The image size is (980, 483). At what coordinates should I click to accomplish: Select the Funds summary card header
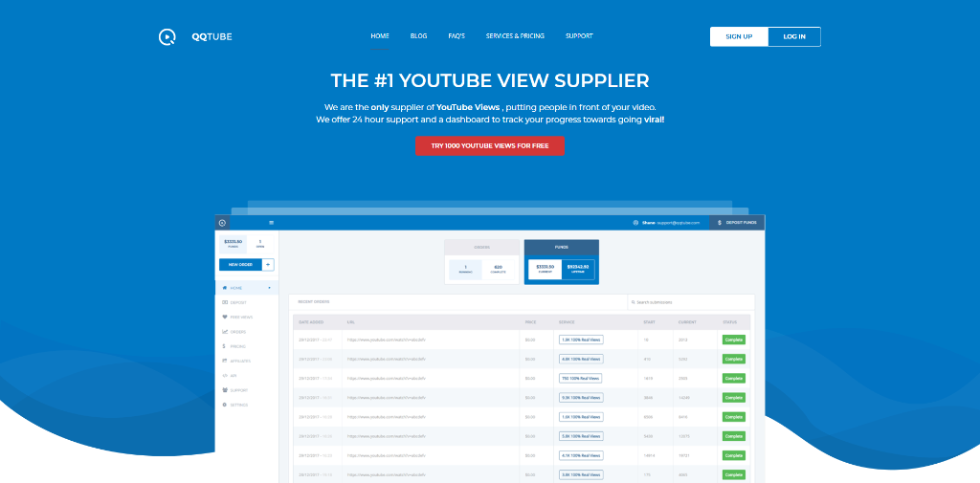click(x=561, y=248)
